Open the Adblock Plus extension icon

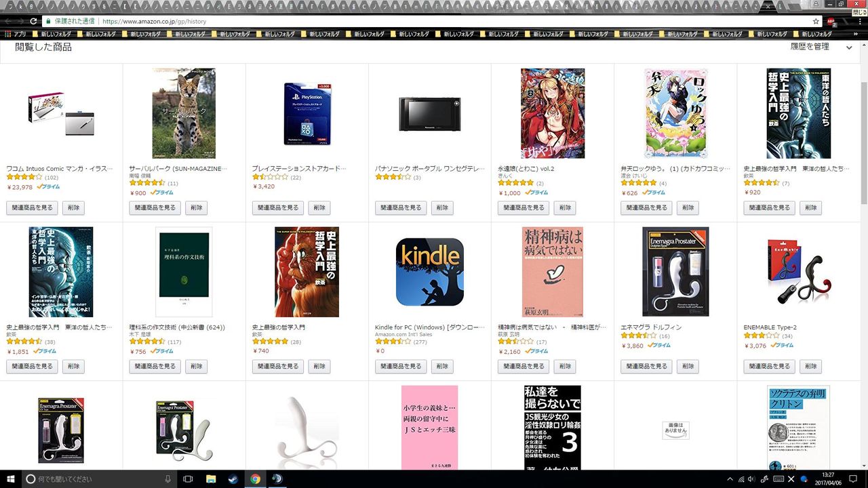tap(831, 21)
